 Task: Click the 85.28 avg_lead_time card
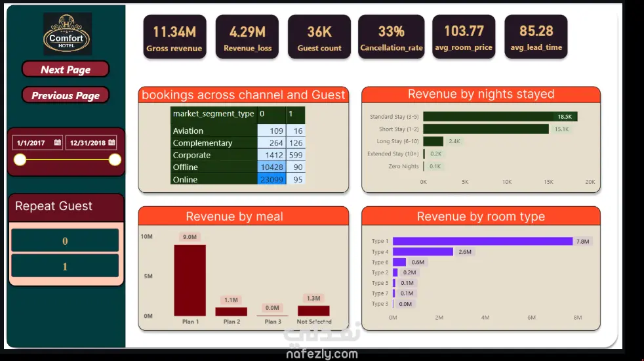coord(536,37)
